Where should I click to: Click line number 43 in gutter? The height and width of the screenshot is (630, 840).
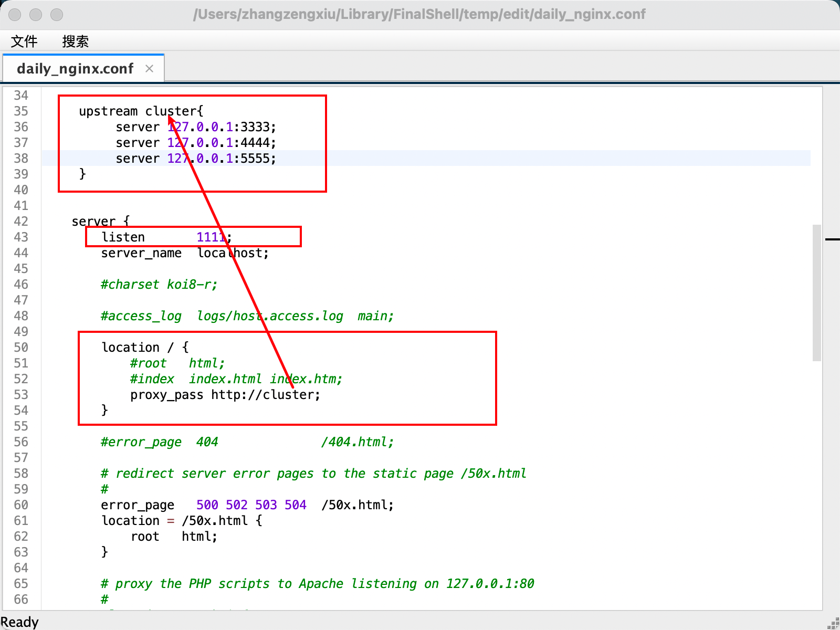[x=21, y=237]
